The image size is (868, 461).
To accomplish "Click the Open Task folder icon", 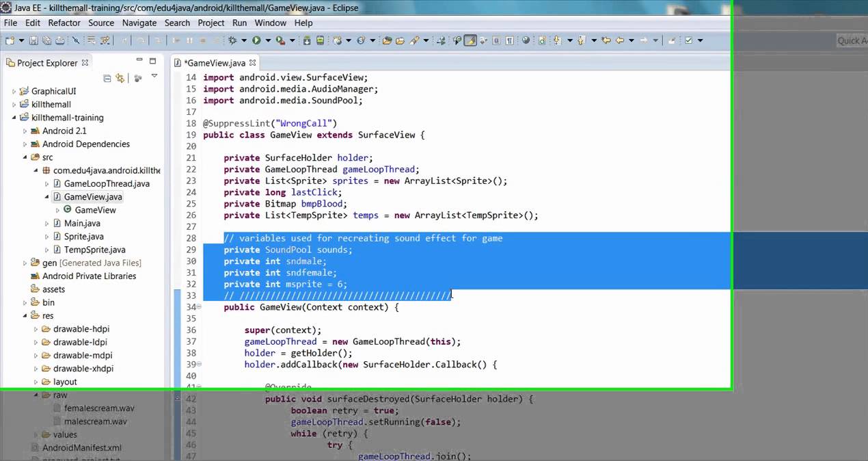I will (400, 40).
